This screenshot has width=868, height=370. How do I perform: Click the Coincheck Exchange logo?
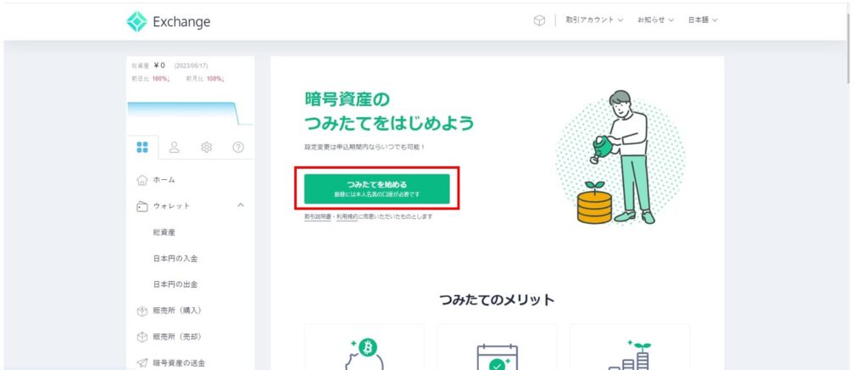click(x=169, y=21)
